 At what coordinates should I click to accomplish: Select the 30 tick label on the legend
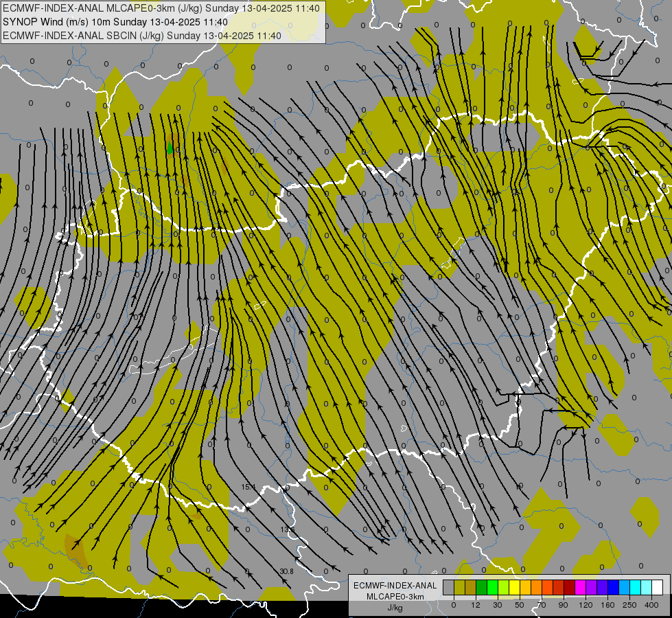pos(498,605)
